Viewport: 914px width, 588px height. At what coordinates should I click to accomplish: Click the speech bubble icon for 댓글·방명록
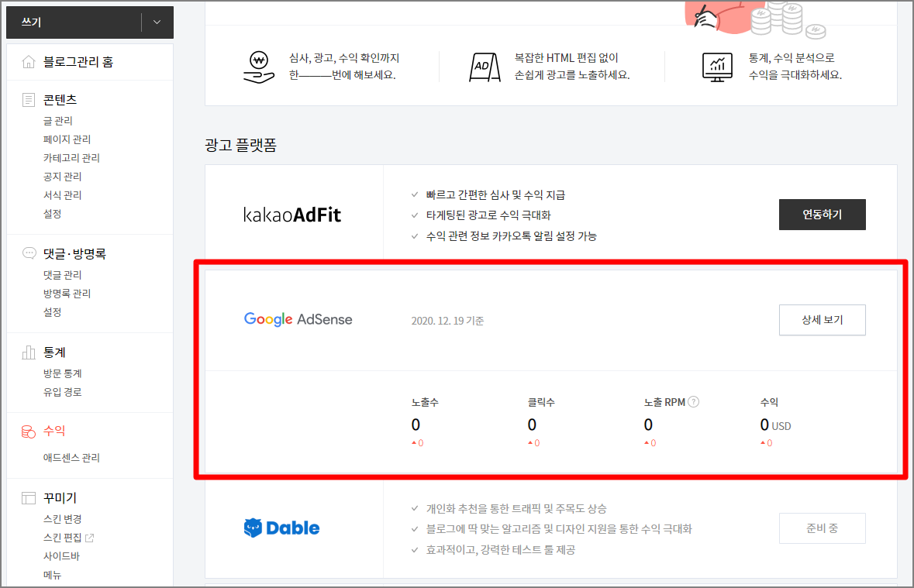tap(29, 253)
